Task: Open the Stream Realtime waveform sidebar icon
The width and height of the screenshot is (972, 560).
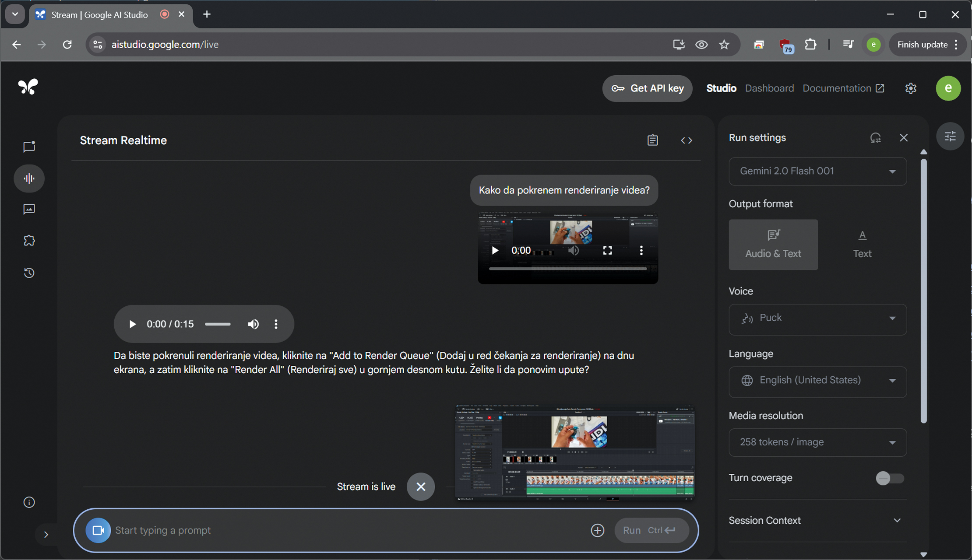Action: 29,178
